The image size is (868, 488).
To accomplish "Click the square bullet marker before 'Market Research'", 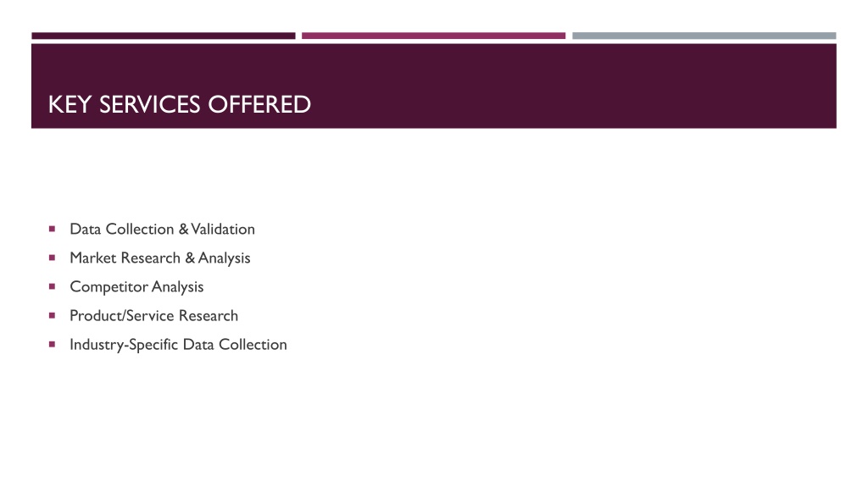I will coord(52,258).
